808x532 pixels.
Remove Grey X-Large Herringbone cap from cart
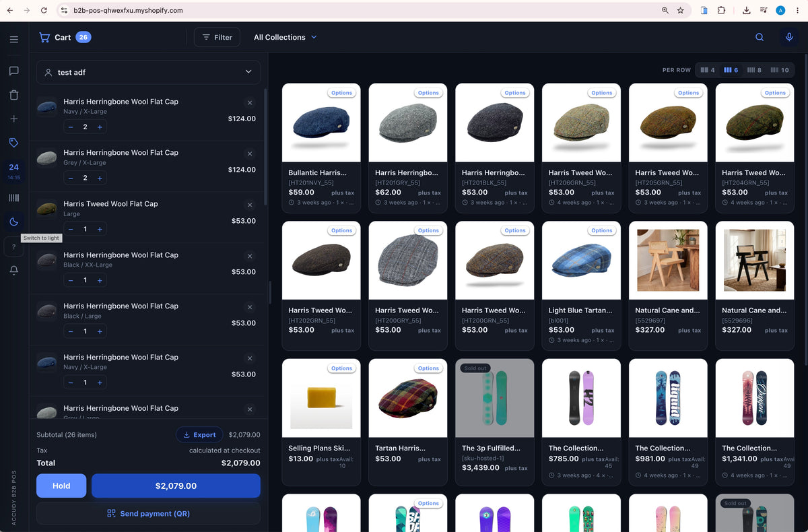click(x=250, y=154)
